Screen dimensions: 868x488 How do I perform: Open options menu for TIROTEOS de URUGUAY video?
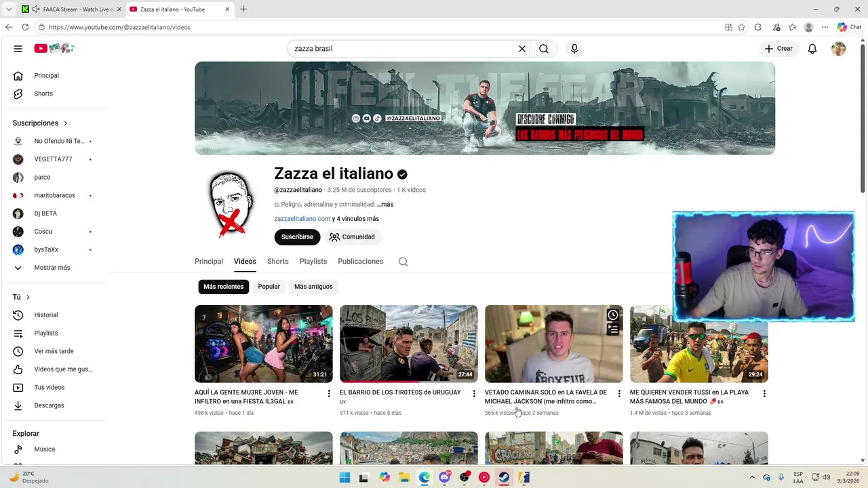[x=474, y=393]
